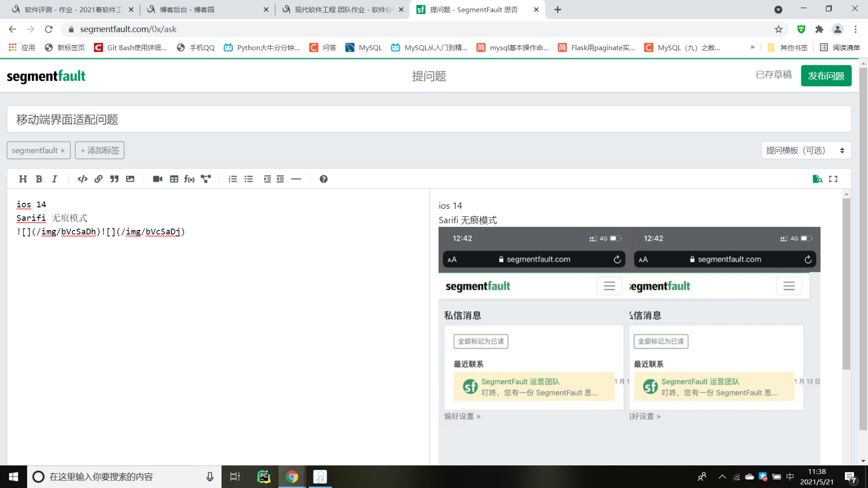Toggle italic formatting in the editor
This screenshot has height=488, width=868.
coord(54,179)
